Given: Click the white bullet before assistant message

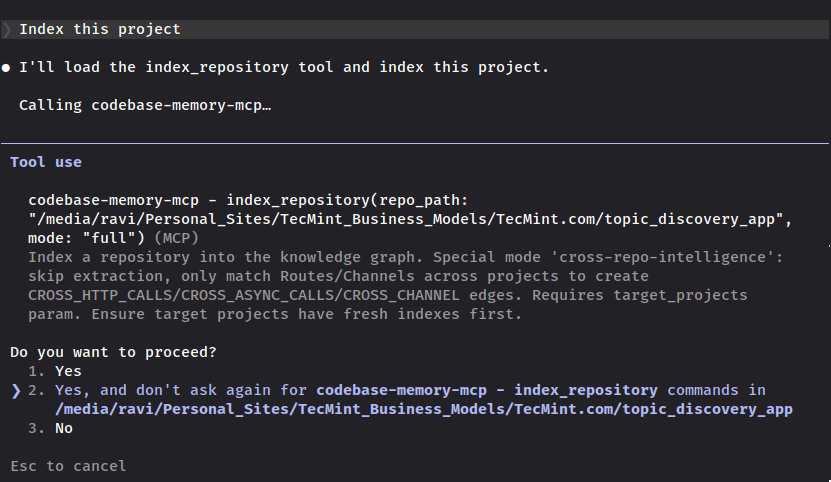Looking at the screenshot, I should coord(6,68).
